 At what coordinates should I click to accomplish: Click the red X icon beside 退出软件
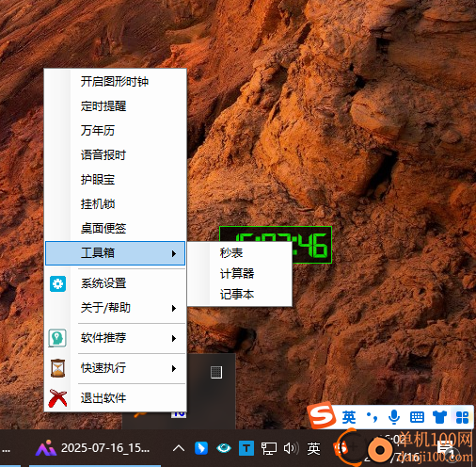pos(57,398)
